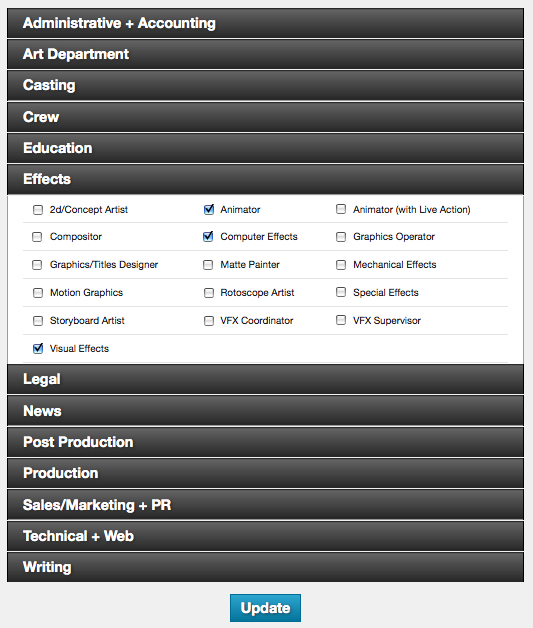Select the VFX Supervisor checkbox
This screenshot has width=533, height=628.
click(341, 320)
